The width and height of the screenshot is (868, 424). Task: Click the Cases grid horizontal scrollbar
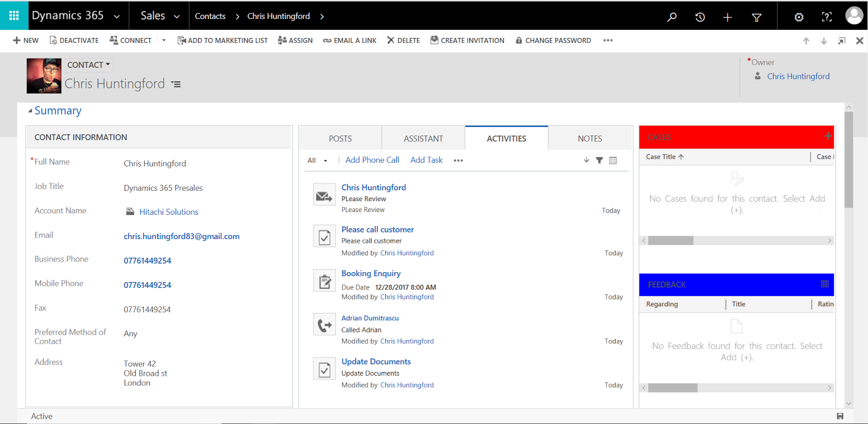671,240
